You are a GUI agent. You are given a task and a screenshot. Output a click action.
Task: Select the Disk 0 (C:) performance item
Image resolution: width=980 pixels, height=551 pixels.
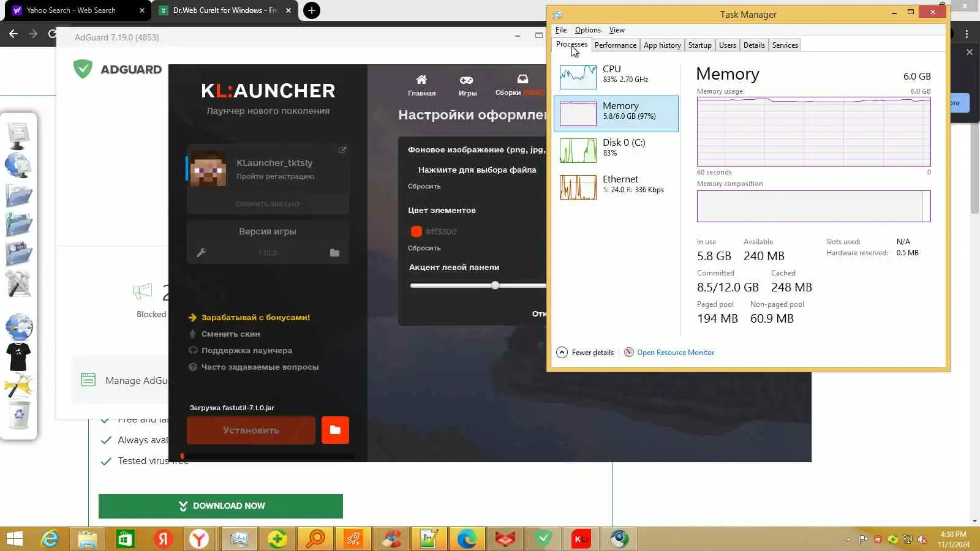pos(616,150)
